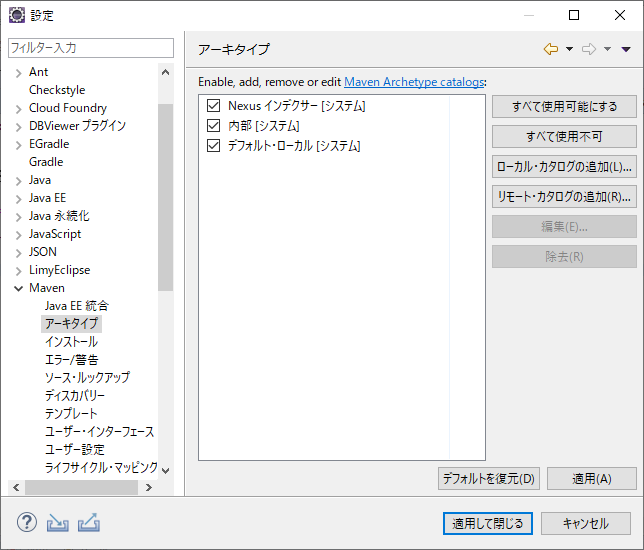Select ユーザー・インターフェース under Maven
The image size is (644, 550).
pos(99,432)
